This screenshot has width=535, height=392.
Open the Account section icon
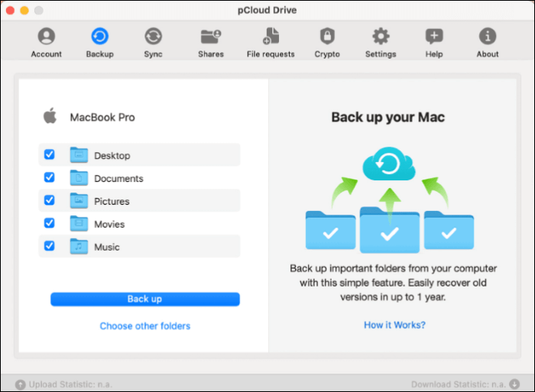point(47,36)
